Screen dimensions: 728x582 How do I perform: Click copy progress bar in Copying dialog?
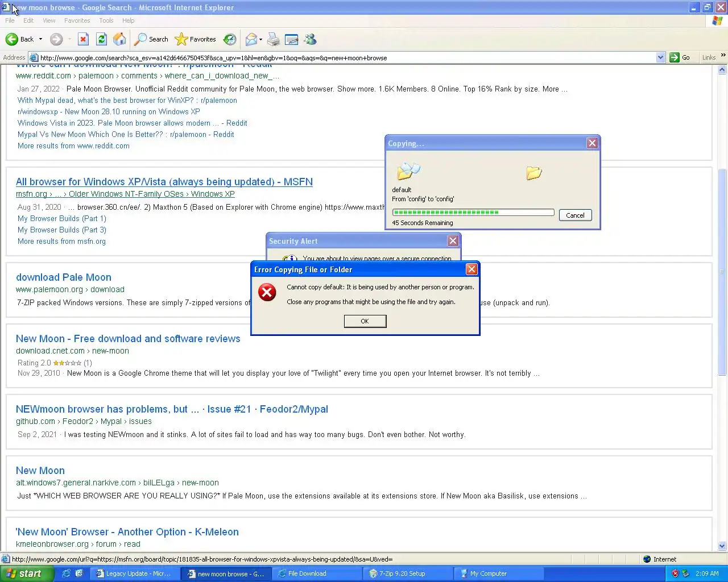click(x=473, y=212)
